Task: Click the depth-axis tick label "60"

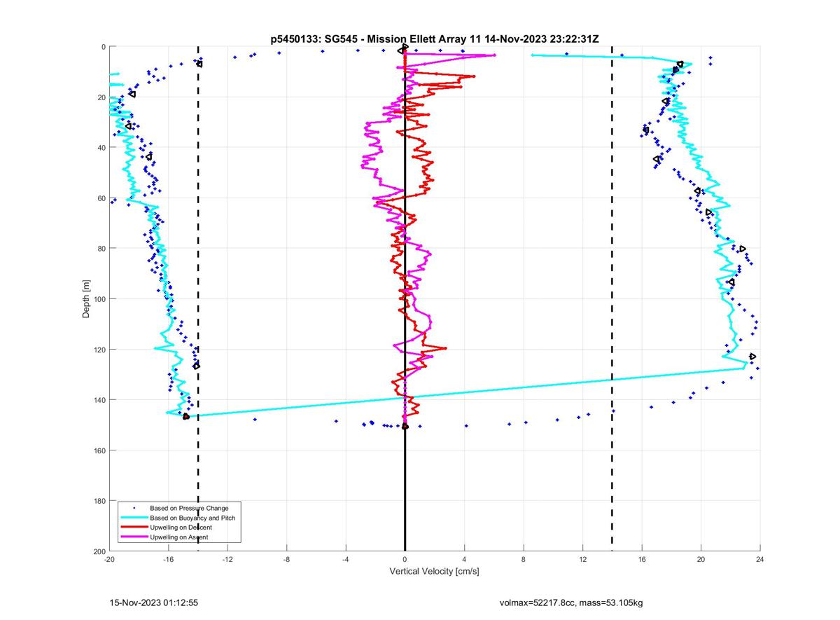Action: click(101, 198)
